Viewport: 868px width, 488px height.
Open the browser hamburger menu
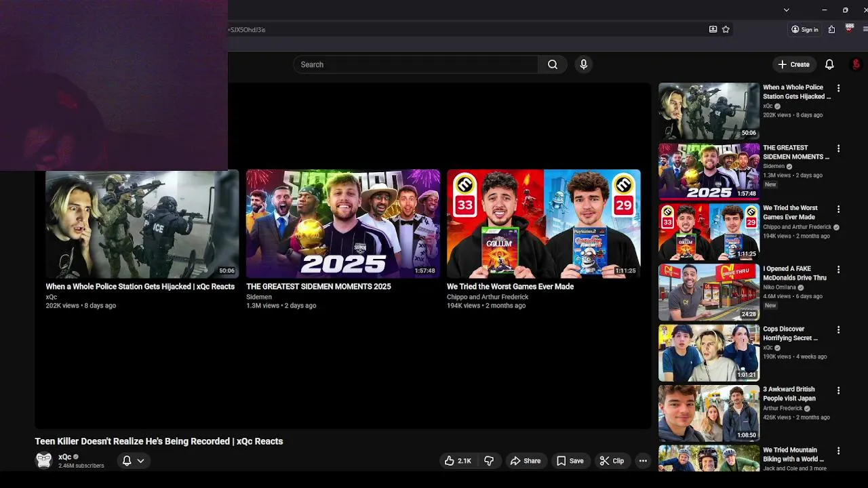tap(865, 29)
